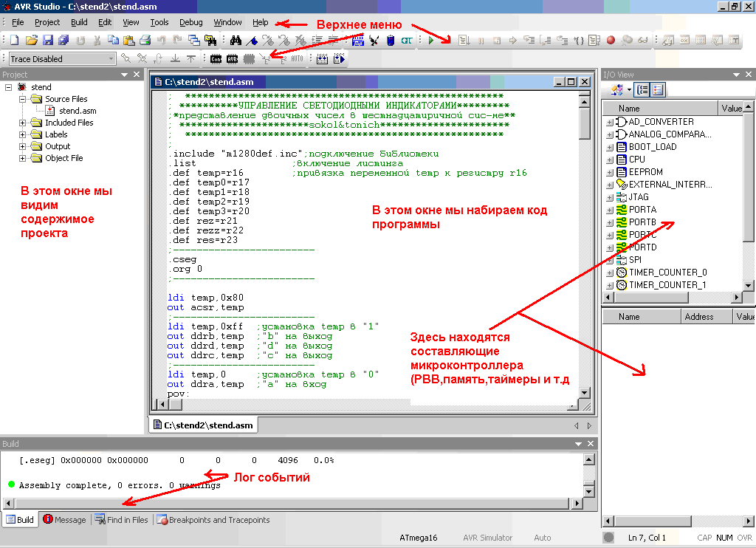Start debugging with the green play arrow
The image size is (756, 548).
coord(431,41)
